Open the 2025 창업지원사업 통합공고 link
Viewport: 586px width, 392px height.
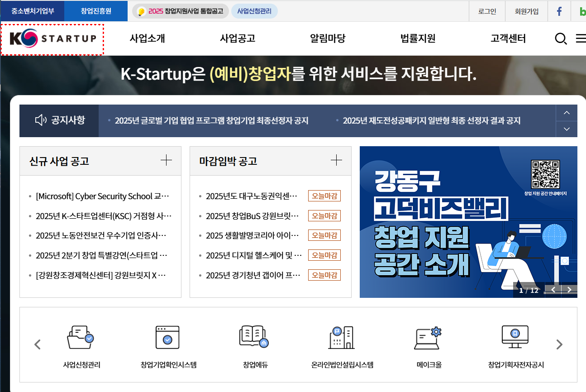[180, 11]
